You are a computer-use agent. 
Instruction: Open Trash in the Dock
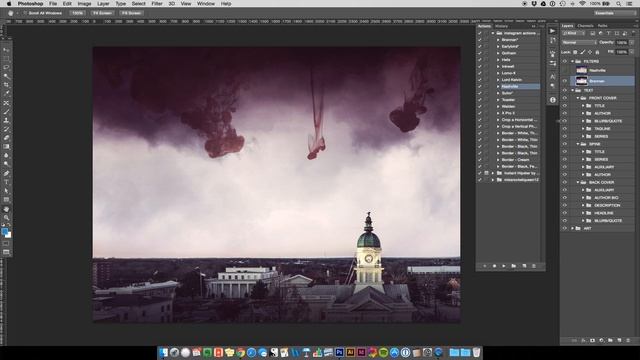(476, 352)
